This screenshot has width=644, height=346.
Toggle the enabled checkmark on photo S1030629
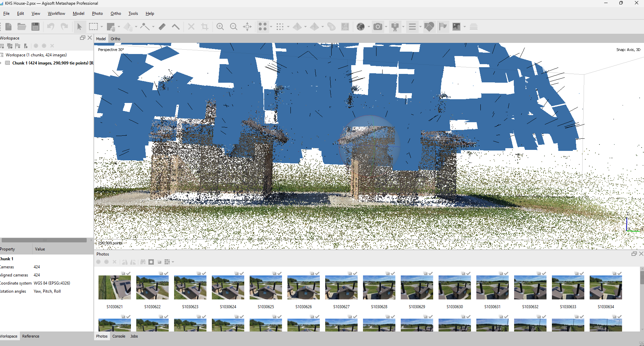click(x=431, y=273)
